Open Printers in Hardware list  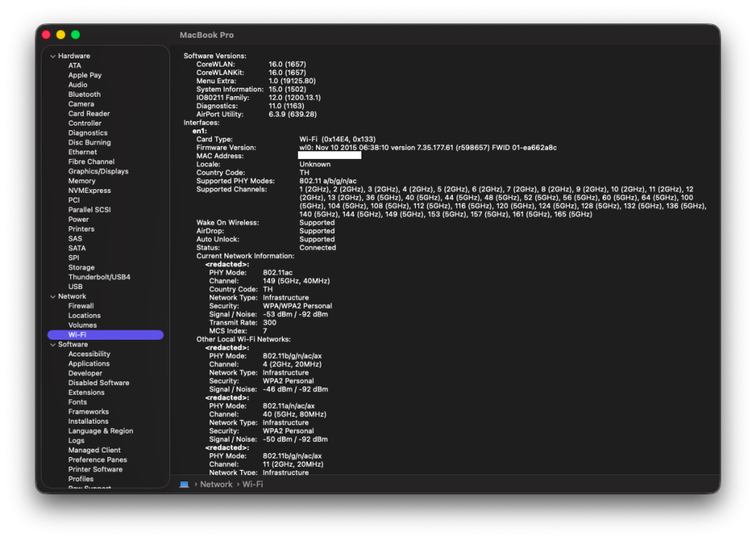pyautogui.click(x=82, y=229)
